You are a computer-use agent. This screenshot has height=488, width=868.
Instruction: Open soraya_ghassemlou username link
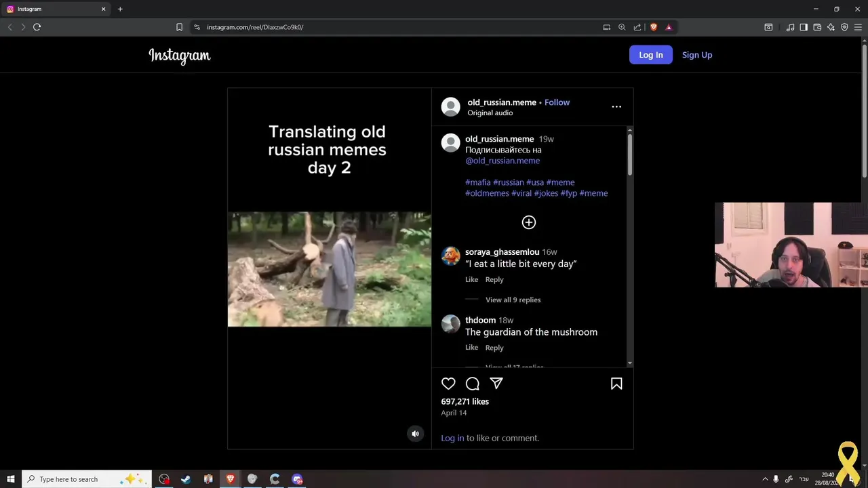[x=502, y=252]
